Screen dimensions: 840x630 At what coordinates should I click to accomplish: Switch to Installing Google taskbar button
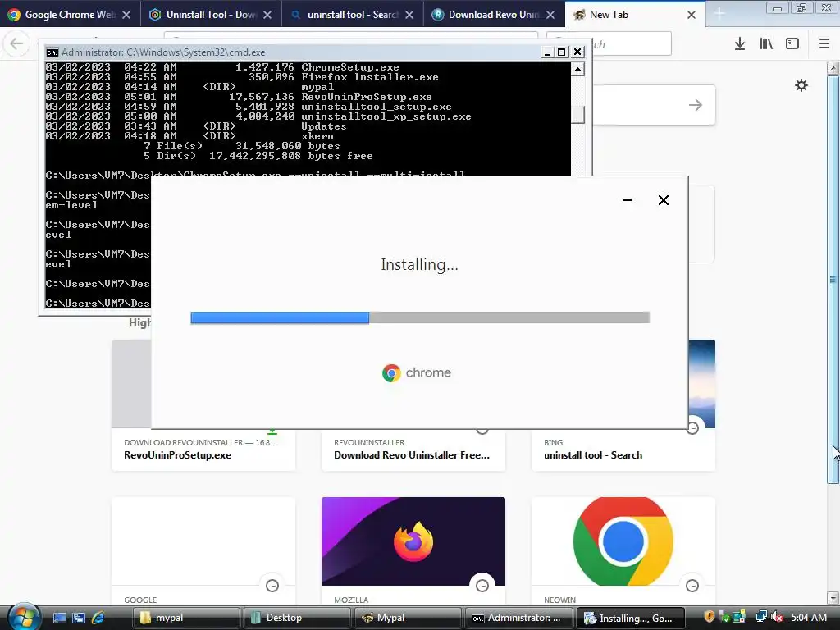coord(631,619)
